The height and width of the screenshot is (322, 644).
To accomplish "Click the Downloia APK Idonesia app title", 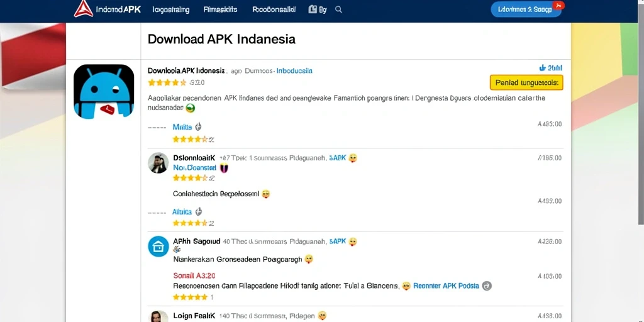I will click(186, 70).
